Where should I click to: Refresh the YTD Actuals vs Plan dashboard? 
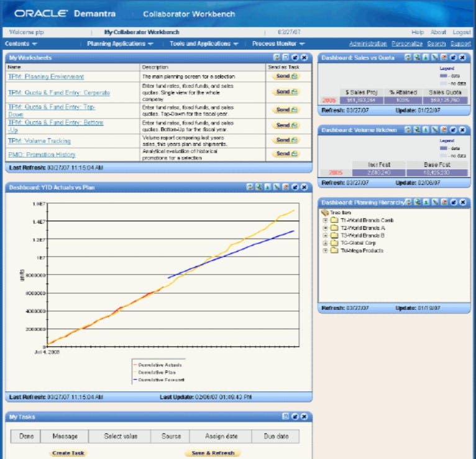click(x=250, y=187)
